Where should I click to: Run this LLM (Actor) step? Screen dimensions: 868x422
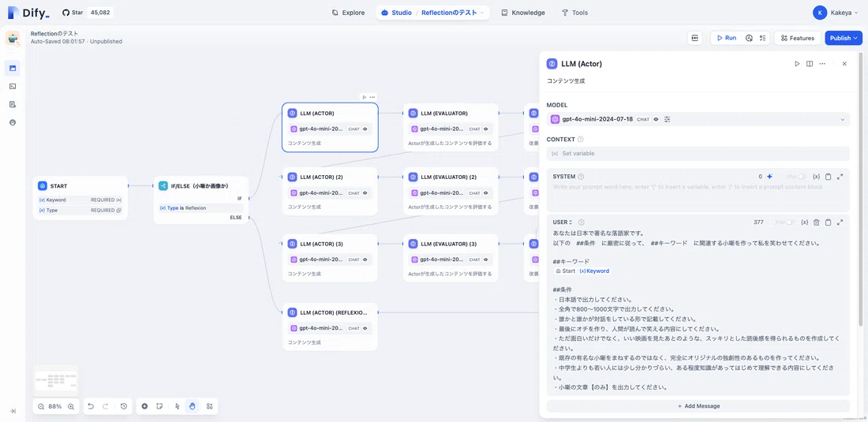click(x=797, y=64)
